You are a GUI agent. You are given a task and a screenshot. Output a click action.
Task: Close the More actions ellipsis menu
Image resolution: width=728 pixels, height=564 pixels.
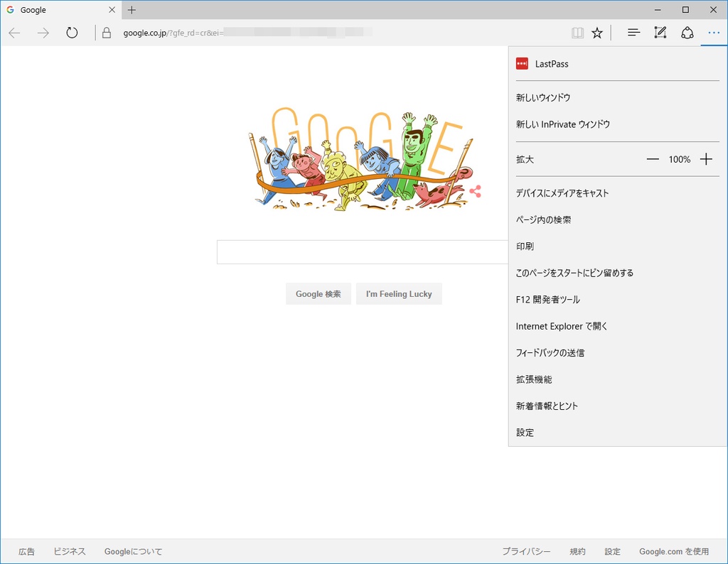pos(714,33)
